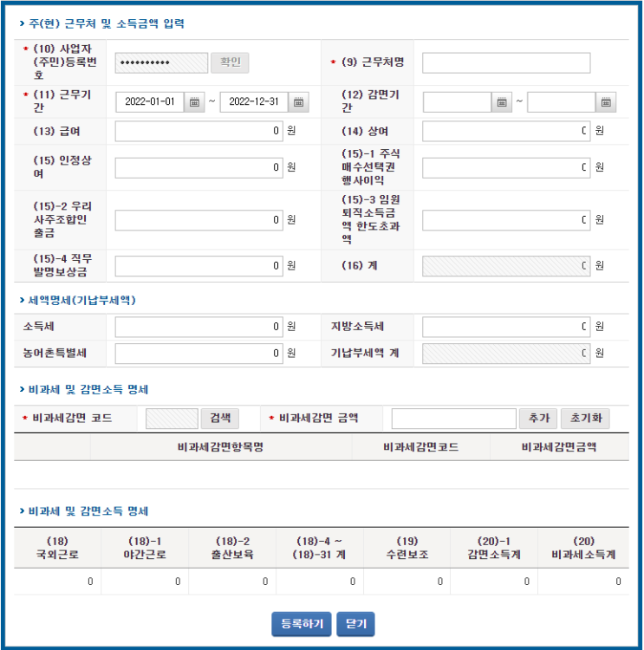644x650 pixels.
Task: Focus the 비과세감면 금액 input field
Action: pyautogui.click(x=453, y=419)
